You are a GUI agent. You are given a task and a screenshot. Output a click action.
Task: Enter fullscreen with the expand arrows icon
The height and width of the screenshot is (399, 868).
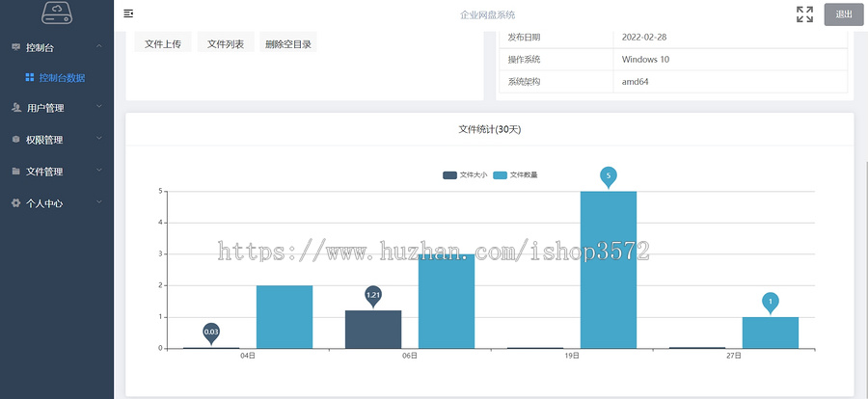click(804, 14)
